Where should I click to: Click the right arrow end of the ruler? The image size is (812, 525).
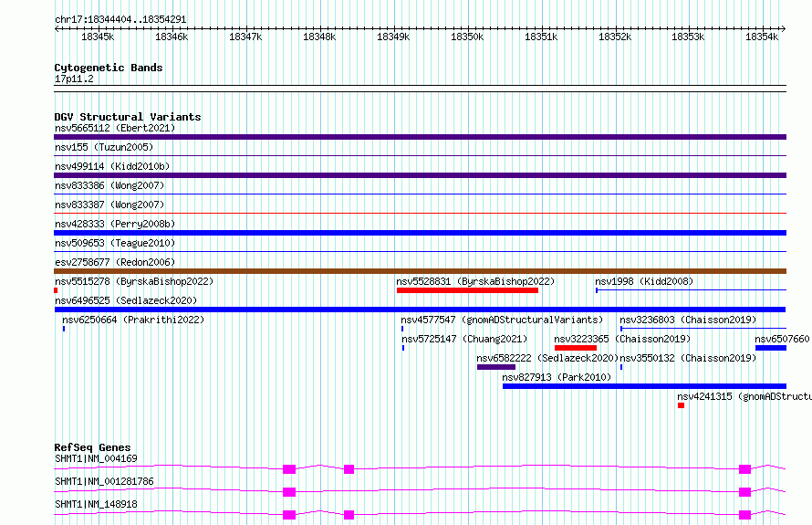click(784, 29)
